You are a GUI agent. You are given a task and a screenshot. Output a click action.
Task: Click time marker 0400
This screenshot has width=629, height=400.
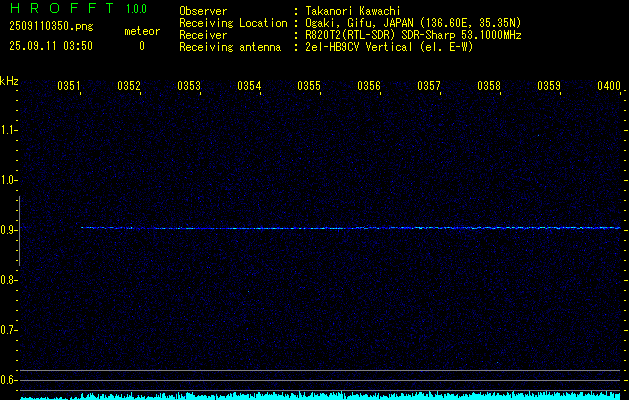(x=609, y=86)
